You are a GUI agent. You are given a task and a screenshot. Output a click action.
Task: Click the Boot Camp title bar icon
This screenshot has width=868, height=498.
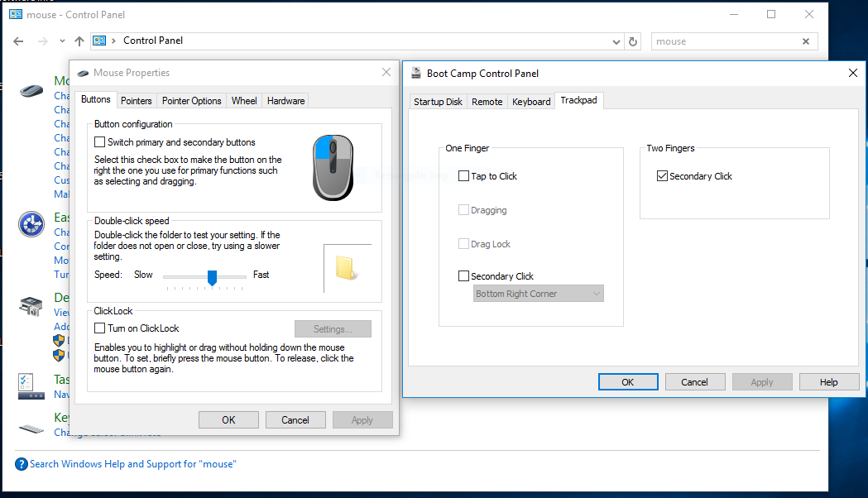tap(415, 73)
